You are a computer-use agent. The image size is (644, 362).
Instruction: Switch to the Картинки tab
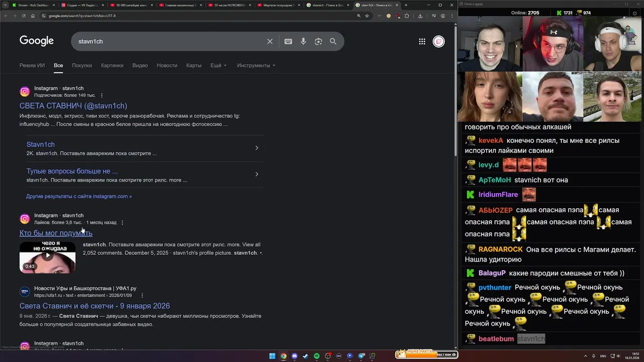point(112,65)
